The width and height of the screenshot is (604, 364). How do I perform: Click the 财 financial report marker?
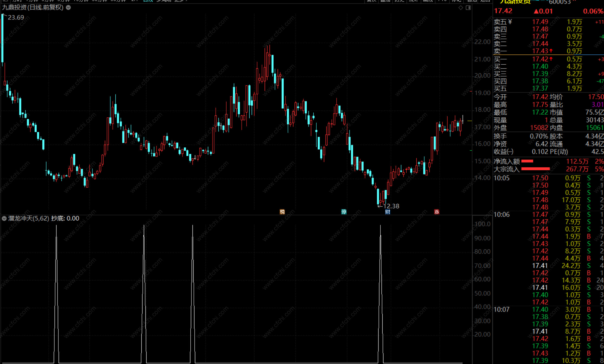[x=387, y=212]
